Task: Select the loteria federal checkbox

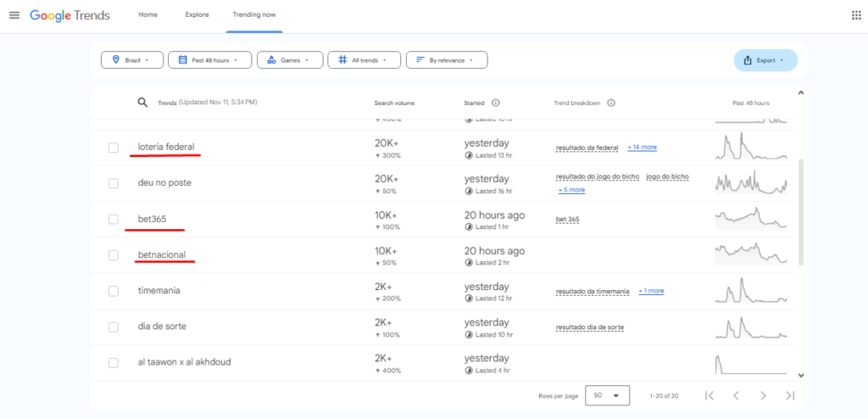Action: coord(114,148)
